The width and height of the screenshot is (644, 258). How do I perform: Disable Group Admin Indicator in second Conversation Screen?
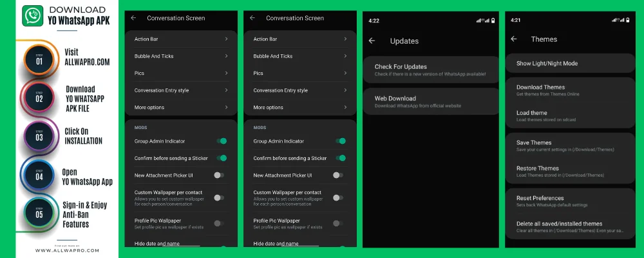tap(341, 141)
